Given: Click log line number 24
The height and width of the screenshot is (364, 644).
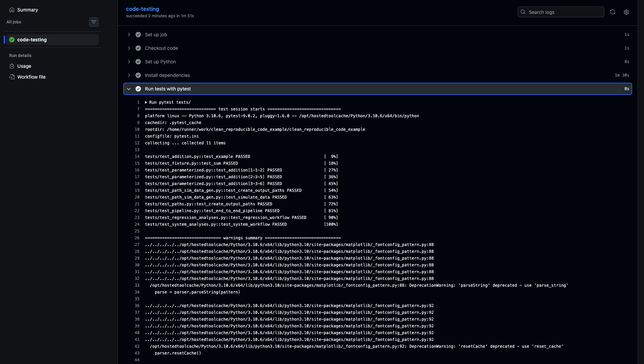Looking at the screenshot, I should coord(137,224).
